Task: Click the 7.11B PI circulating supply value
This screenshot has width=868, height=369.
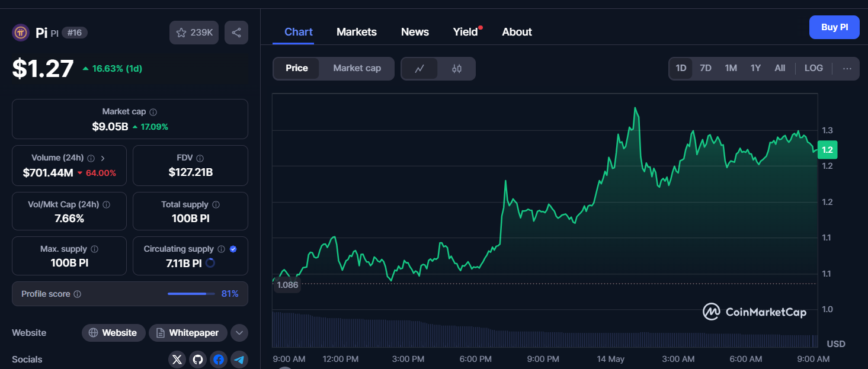Action: 184,263
